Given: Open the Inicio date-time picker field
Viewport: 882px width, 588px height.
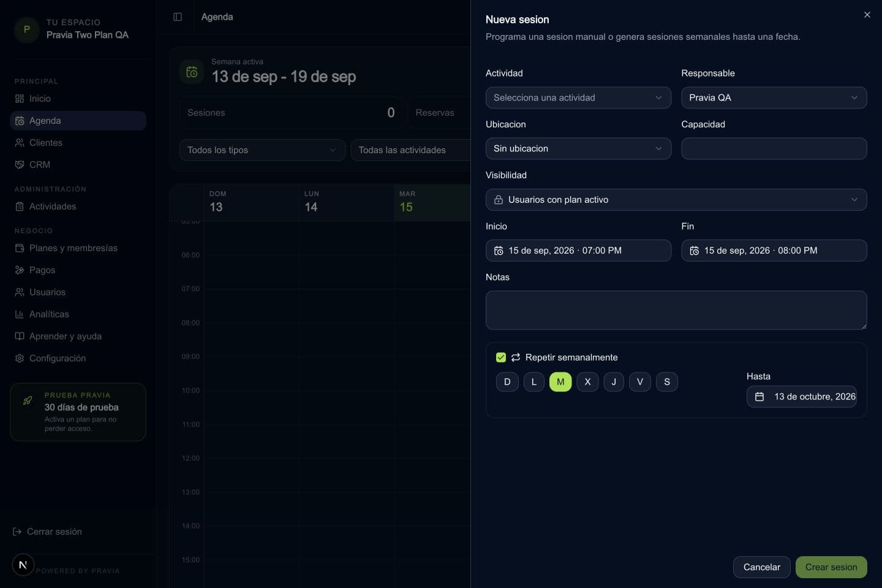Looking at the screenshot, I should [x=578, y=251].
